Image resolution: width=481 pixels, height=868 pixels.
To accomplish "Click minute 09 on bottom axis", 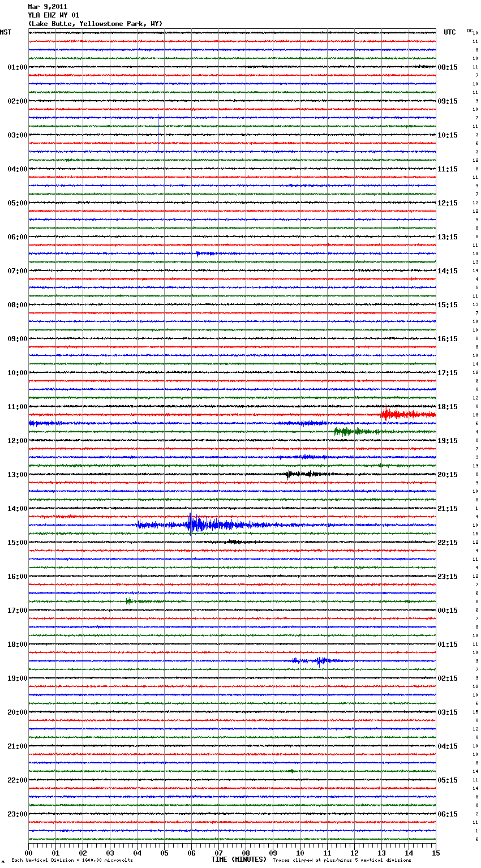I will point(273,853).
